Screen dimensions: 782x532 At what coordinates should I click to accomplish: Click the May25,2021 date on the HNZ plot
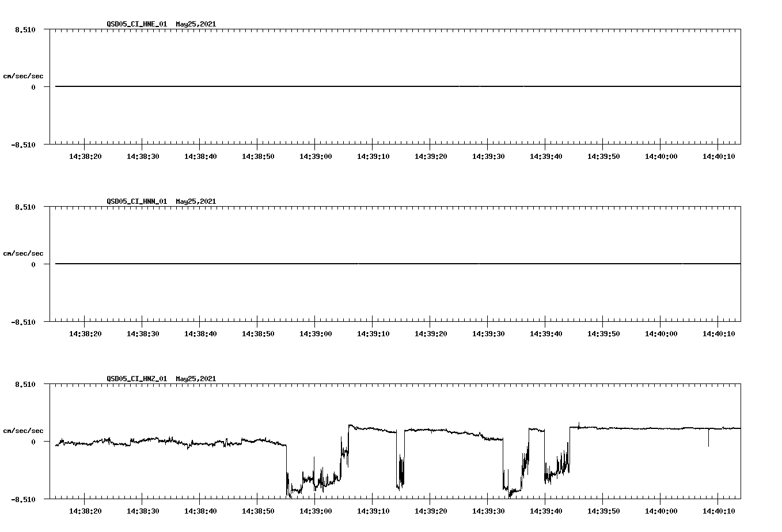195,379
